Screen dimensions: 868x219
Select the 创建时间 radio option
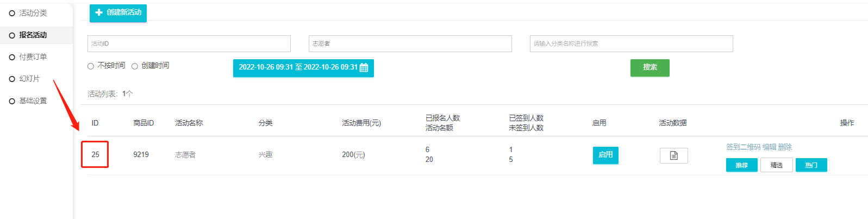click(x=135, y=66)
